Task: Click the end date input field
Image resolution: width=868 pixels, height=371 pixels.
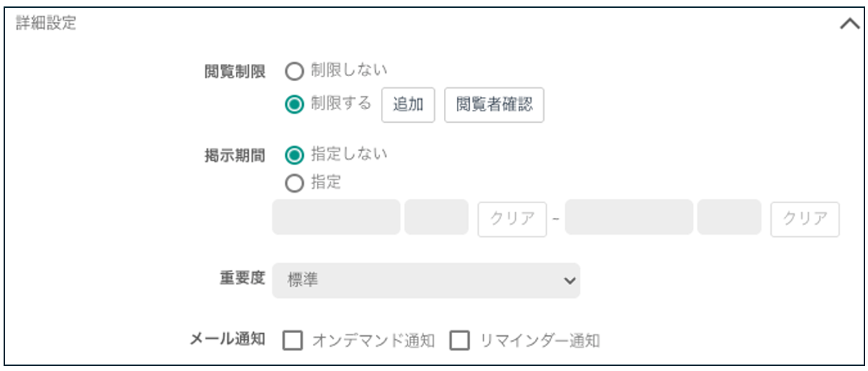Action: [629, 217]
